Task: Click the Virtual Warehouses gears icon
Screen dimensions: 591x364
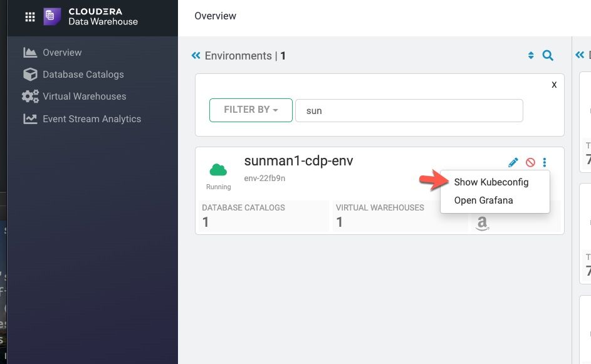Action: click(x=30, y=96)
